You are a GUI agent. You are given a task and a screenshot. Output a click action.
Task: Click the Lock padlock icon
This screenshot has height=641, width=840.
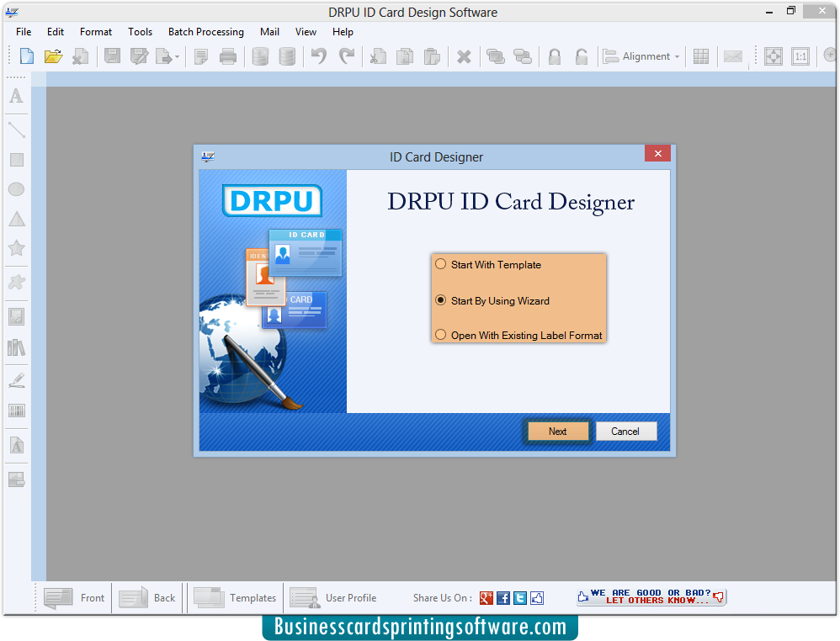pyautogui.click(x=555, y=56)
